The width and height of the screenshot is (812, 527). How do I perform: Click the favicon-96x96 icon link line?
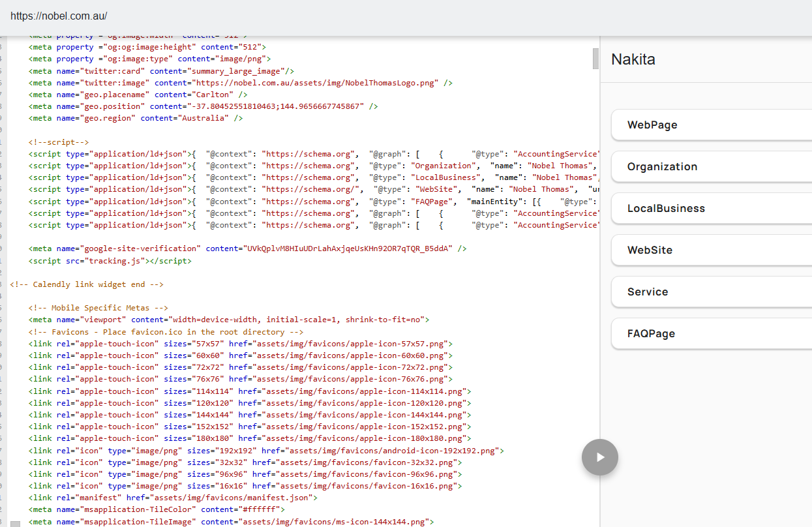245,474
